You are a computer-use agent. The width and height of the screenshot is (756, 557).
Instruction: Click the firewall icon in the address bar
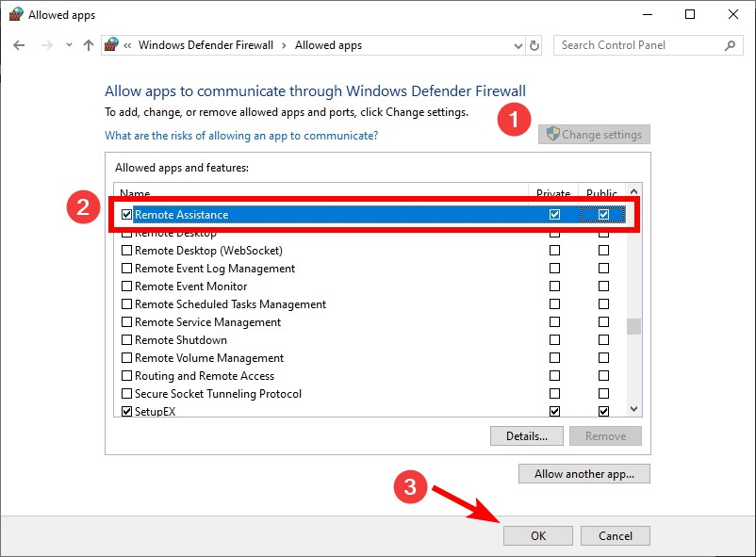pyautogui.click(x=111, y=45)
